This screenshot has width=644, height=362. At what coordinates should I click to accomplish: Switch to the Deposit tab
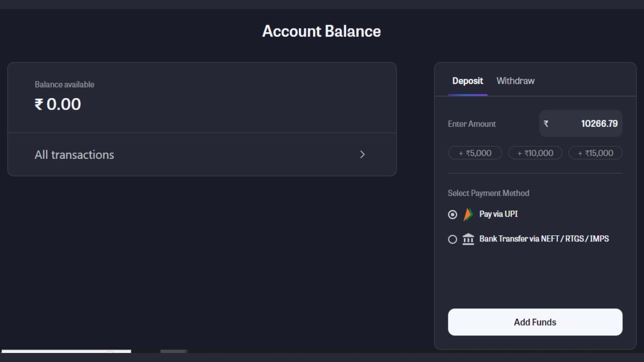(467, 81)
